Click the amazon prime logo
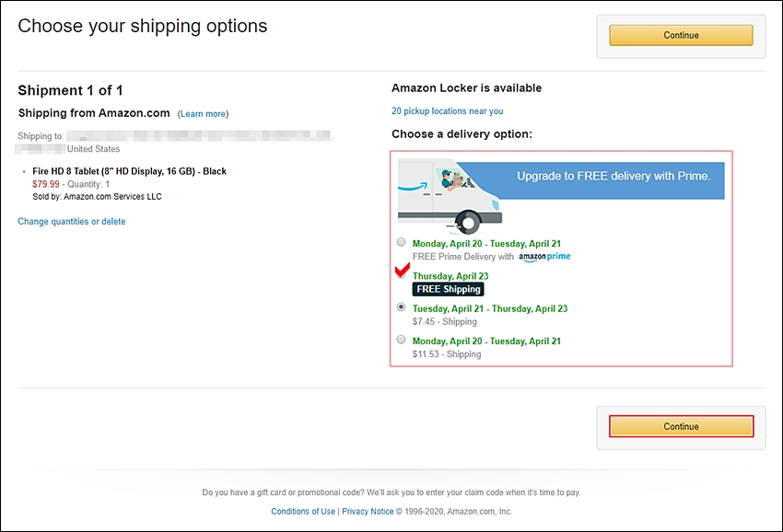 coord(544,257)
